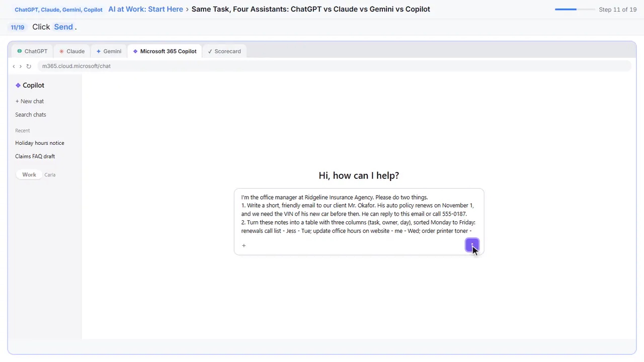This screenshot has height=362, width=644.
Task: Select the Microsoft 365 Copilot tab
Action: point(165,51)
